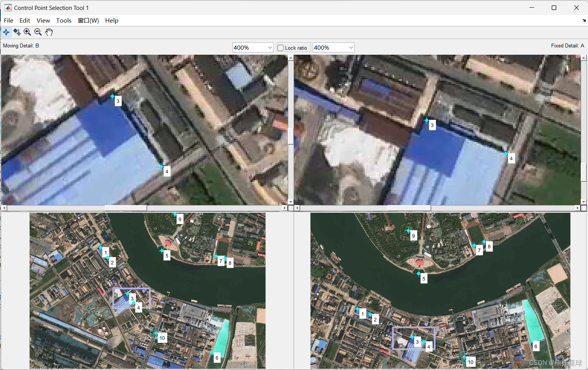Click fixed detail scroll down arrow

(x=583, y=202)
